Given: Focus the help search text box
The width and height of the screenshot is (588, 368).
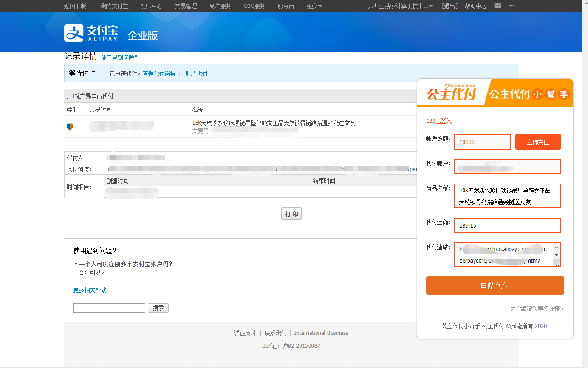Looking at the screenshot, I should 109,308.
